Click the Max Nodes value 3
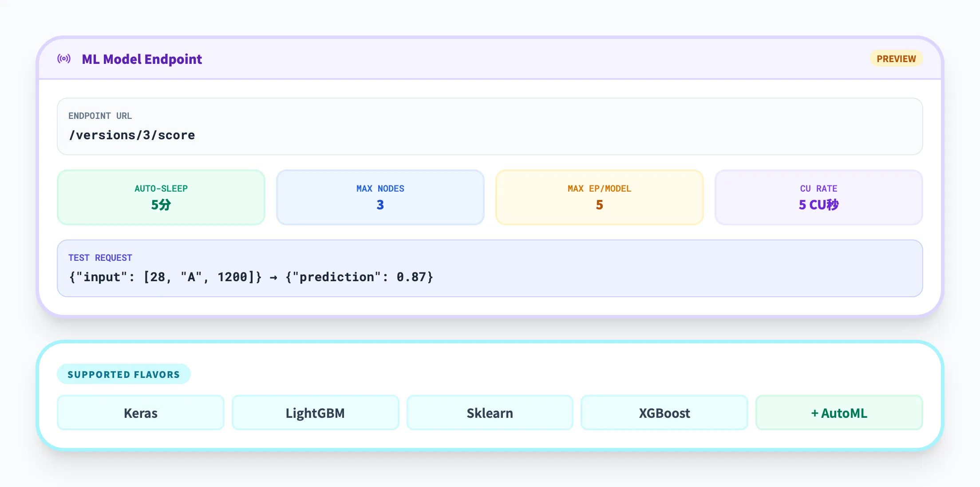 [380, 205]
